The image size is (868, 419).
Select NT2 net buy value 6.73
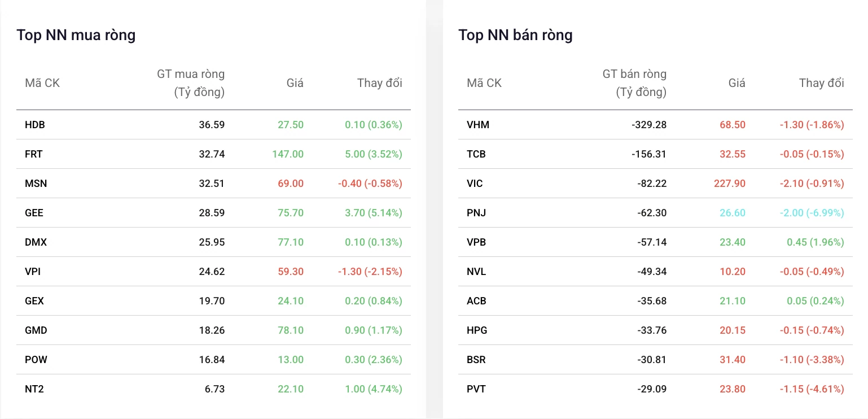click(214, 389)
